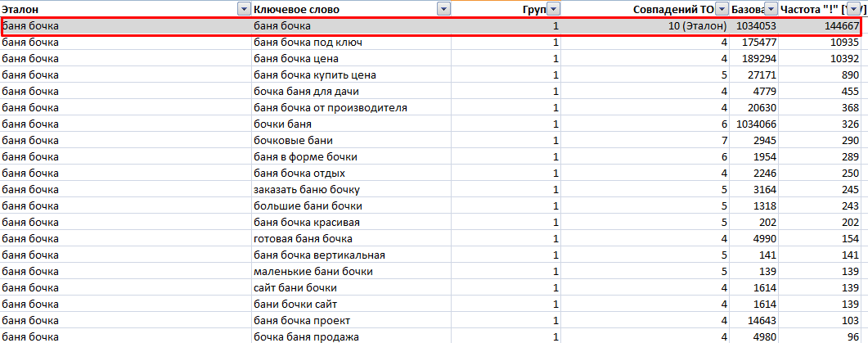The height and width of the screenshot is (343, 868).
Task: Select keyword cell баня бочка вертикальная
Action: coord(319,255)
